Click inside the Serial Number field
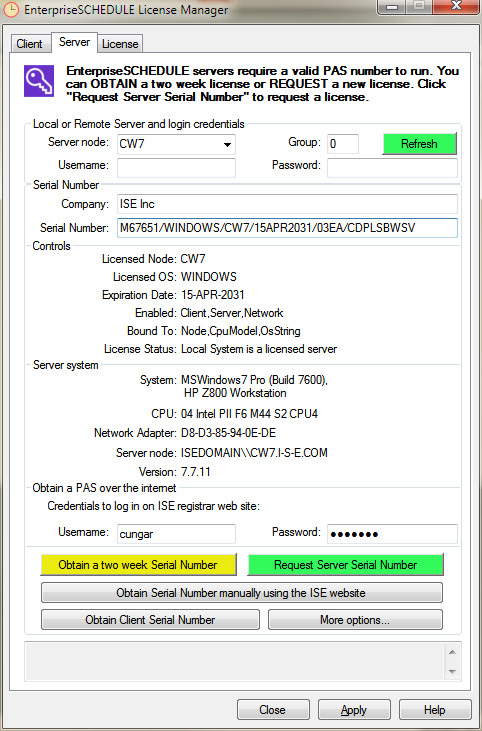Viewport: 482px width, 731px height. tap(287, 228)
